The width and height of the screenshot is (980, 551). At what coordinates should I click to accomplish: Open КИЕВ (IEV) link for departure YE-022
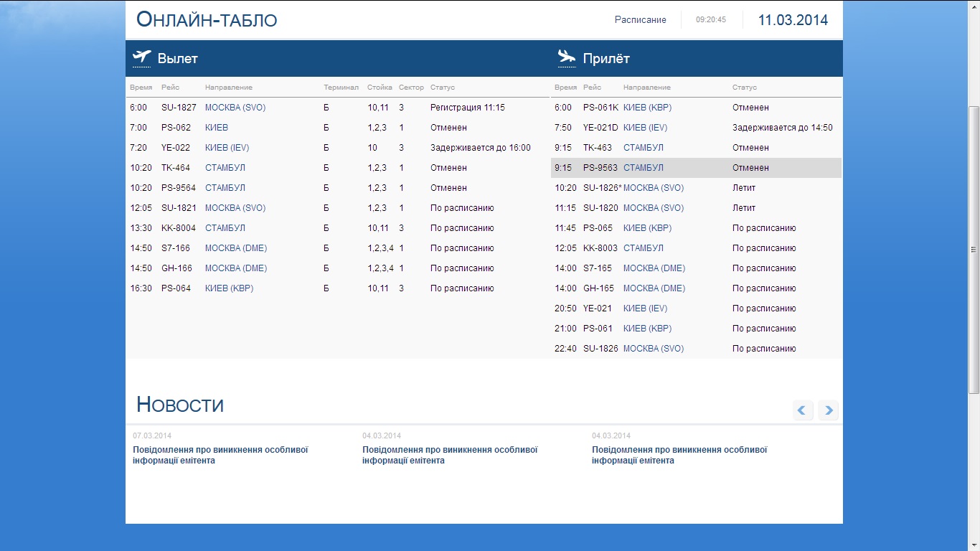pos(227,148)
